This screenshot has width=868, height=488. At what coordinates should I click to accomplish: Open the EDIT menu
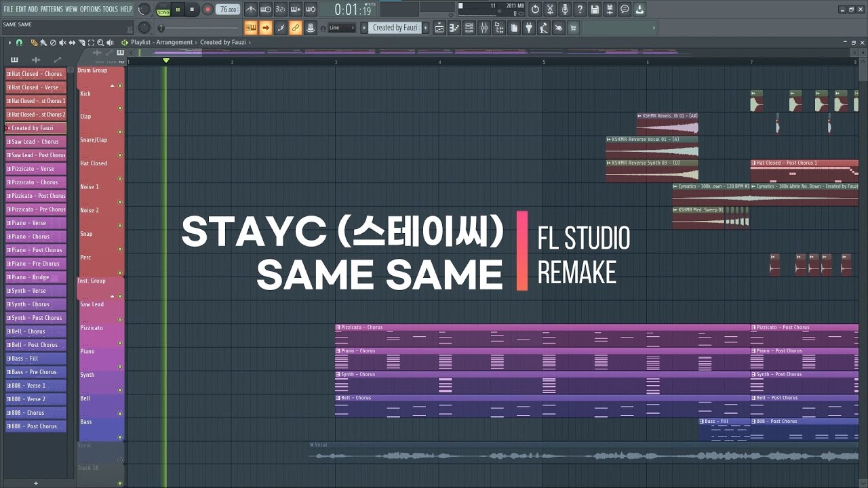21,9
